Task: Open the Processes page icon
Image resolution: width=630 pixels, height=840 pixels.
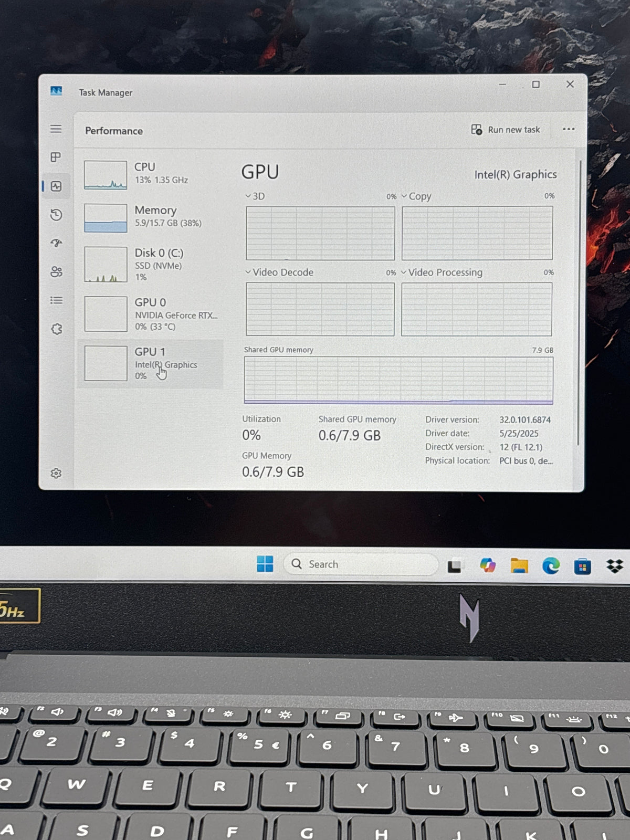Action: (x=56, y=157)
